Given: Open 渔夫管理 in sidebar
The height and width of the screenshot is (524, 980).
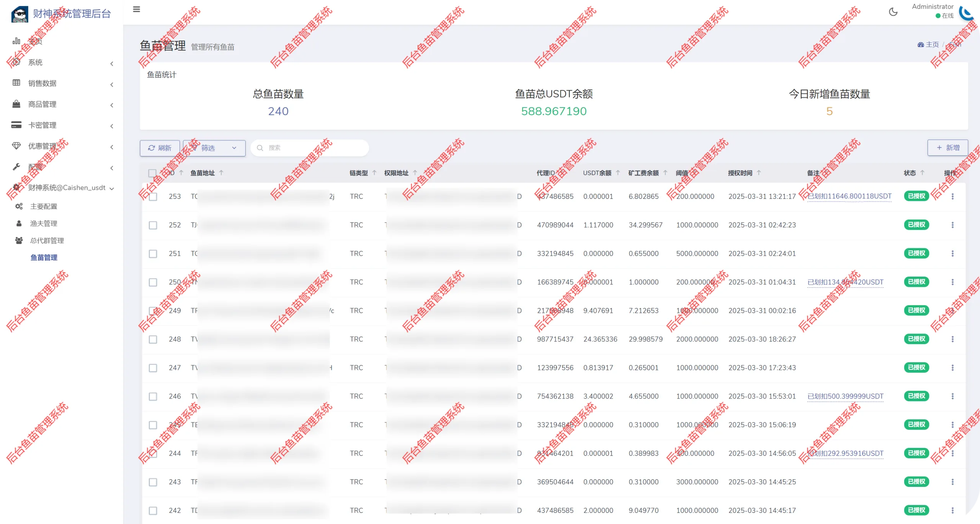Looking at the screenshot, I should (44, 223).
